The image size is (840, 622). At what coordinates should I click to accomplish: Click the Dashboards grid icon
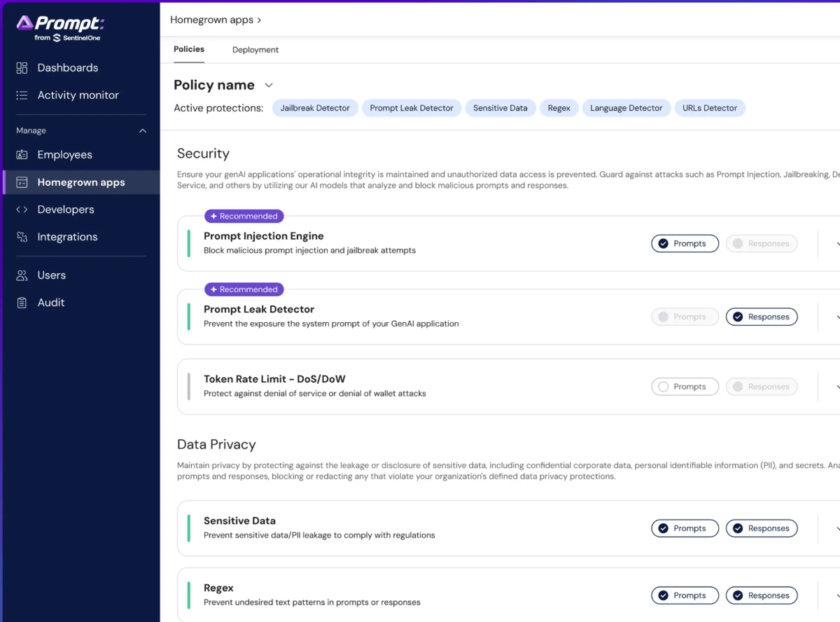[x=22, y=68]
